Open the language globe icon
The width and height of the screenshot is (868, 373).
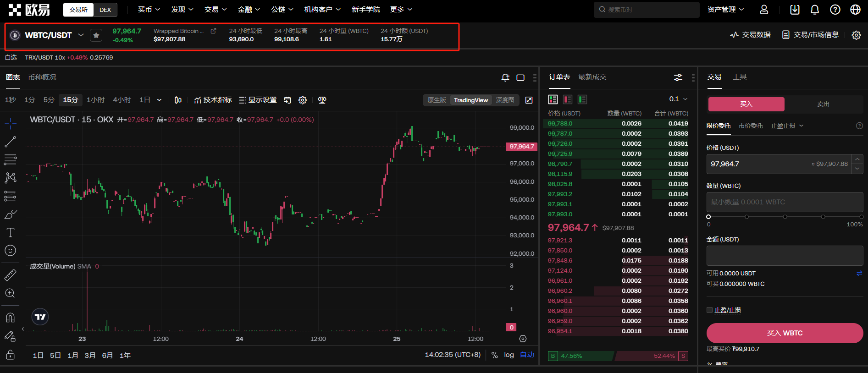point(855,10)
